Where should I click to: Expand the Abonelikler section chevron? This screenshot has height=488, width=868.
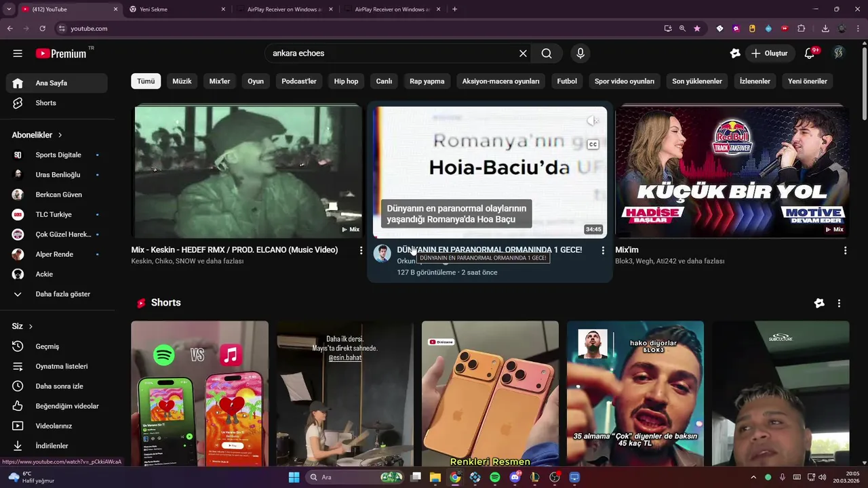60,135
